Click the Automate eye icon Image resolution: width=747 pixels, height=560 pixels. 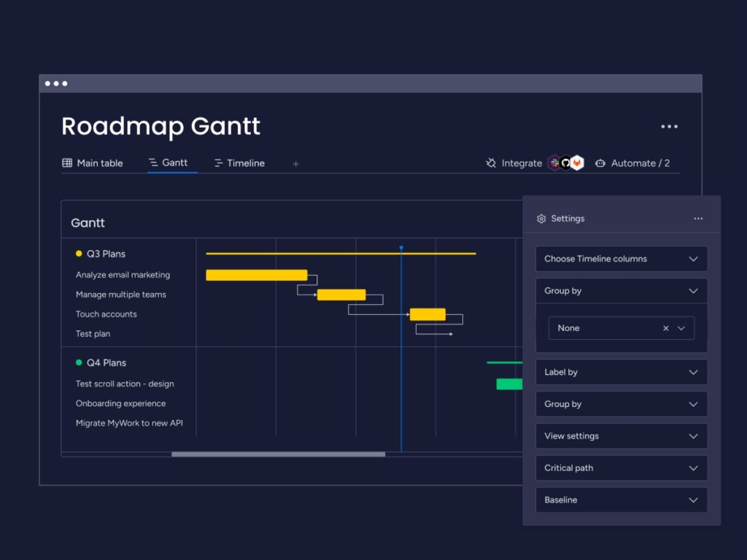[599, 163]
